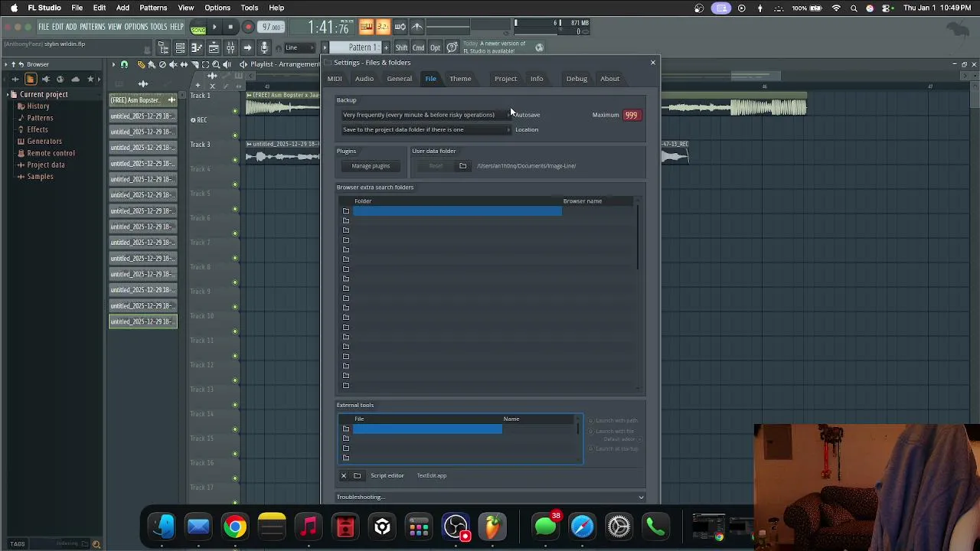Arm the red record button
This screenshot has height=551, width=980.
pyautogui.click(x=248, y=28)
